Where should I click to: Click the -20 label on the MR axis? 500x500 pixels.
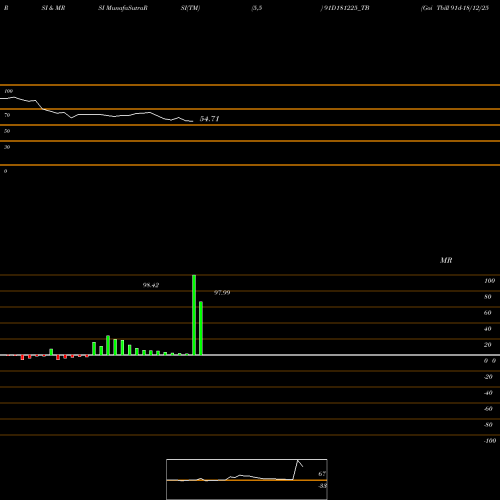click(488, 377)
